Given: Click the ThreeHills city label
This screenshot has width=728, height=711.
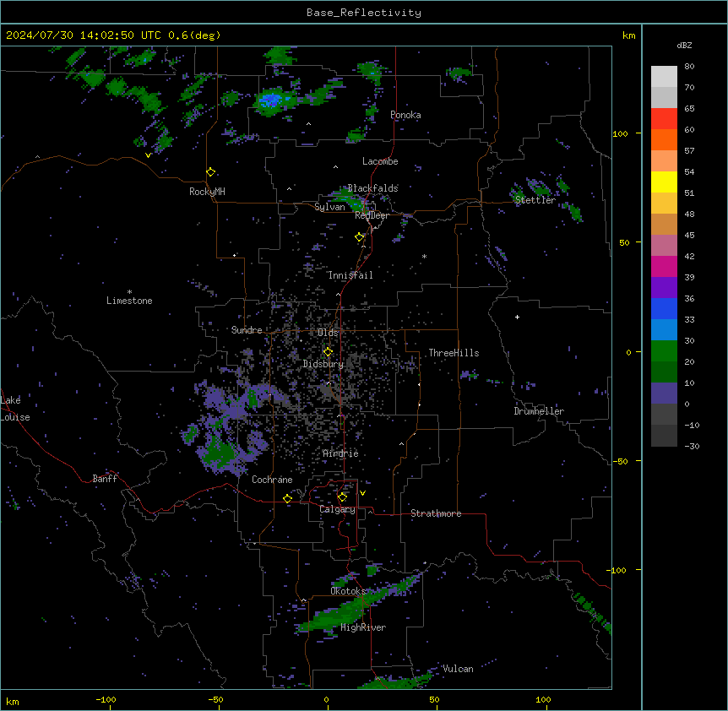Looking at the screenshot, I should point(454,353).
